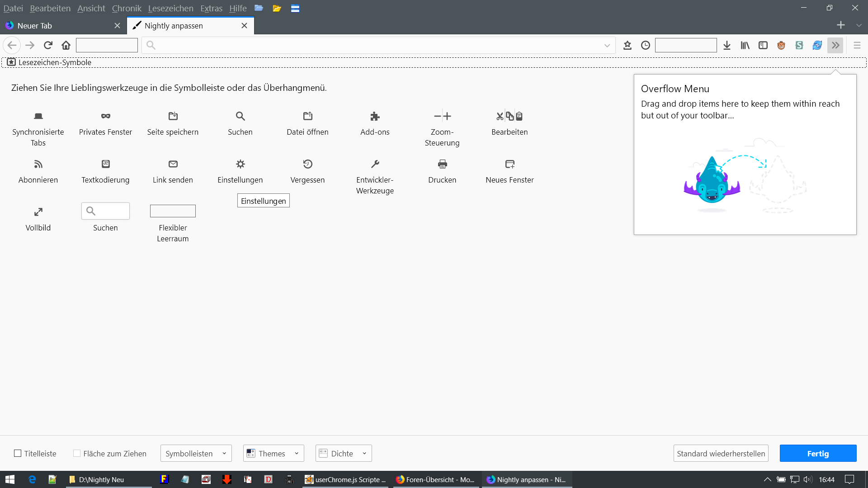Click the Drucken printer icon
This screenshot has width=868, height=488.
click(442, 164)
